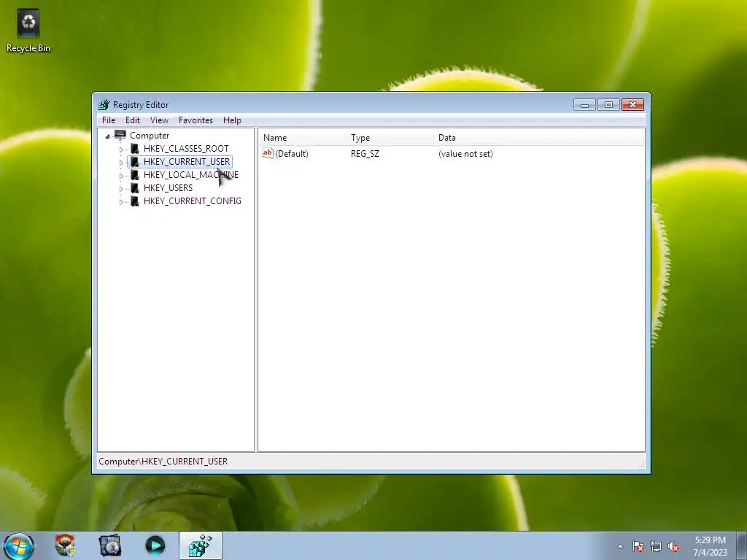Image resolution: width=747 pixels, height=560 pixels.
Task: Open the taskbar clock and date
Action: 710,546
